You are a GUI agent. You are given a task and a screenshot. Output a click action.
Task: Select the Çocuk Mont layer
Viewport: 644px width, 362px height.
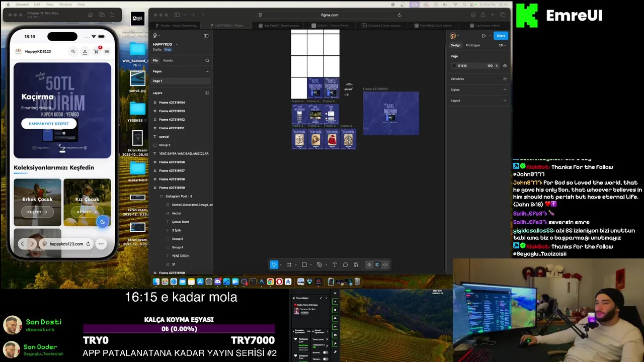(x=181, y=222)
